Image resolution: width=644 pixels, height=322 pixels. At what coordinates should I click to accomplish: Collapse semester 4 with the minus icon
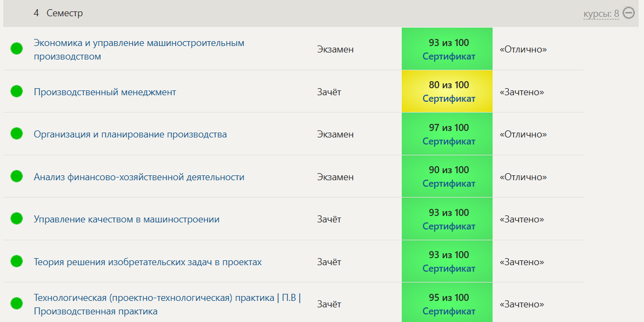point(628,13)
